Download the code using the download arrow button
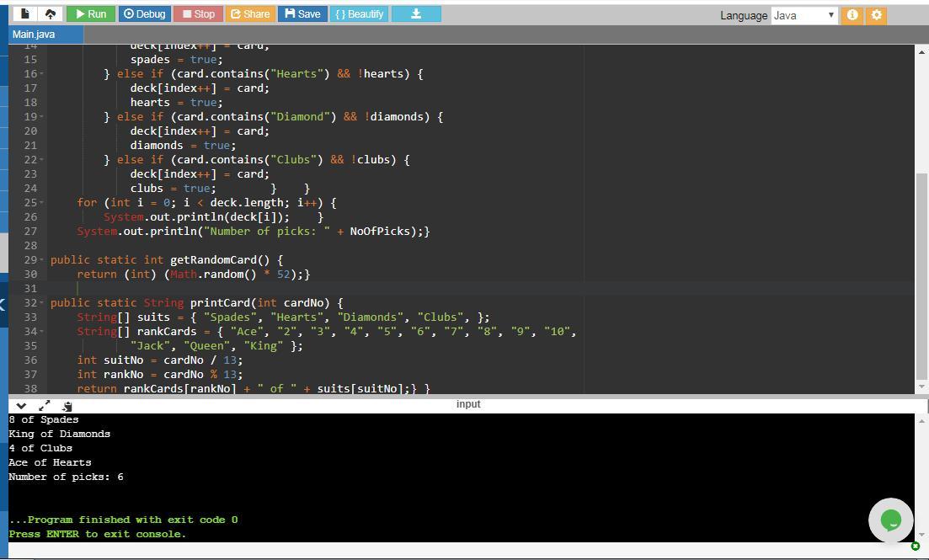Viewport: 929px width, 560px height. [x=416, y=13]
